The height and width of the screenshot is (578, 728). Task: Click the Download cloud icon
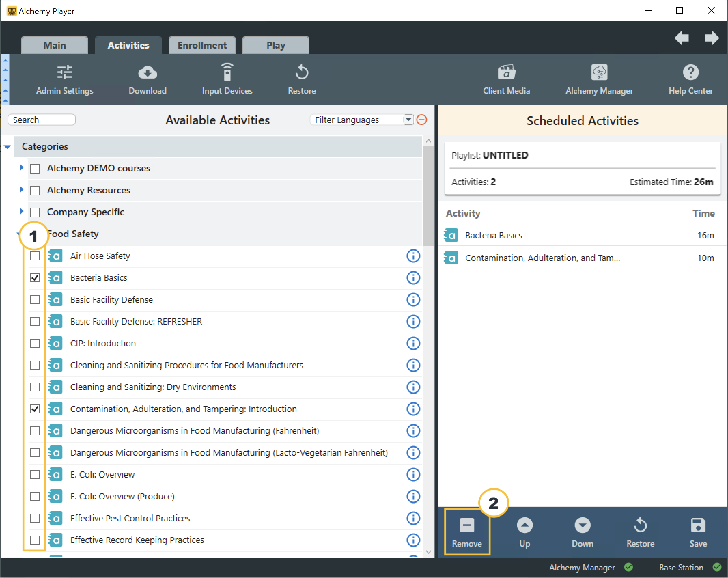[x=148, y=73]
